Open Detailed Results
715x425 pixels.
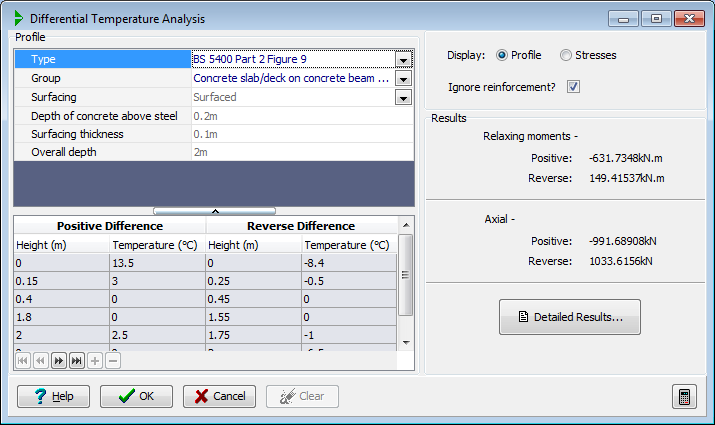click(x=570, y=317)
